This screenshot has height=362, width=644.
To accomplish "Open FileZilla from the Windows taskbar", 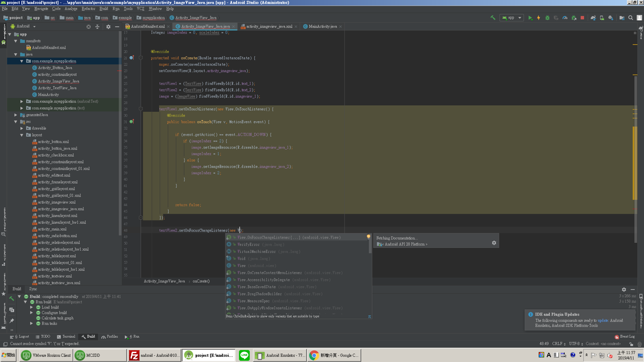I will [154, 355].
